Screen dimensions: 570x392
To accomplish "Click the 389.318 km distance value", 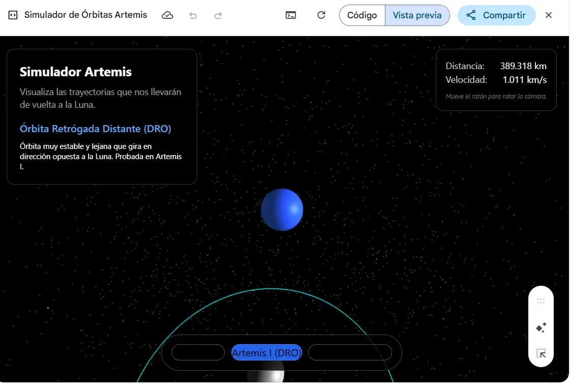I will point(523,66).
